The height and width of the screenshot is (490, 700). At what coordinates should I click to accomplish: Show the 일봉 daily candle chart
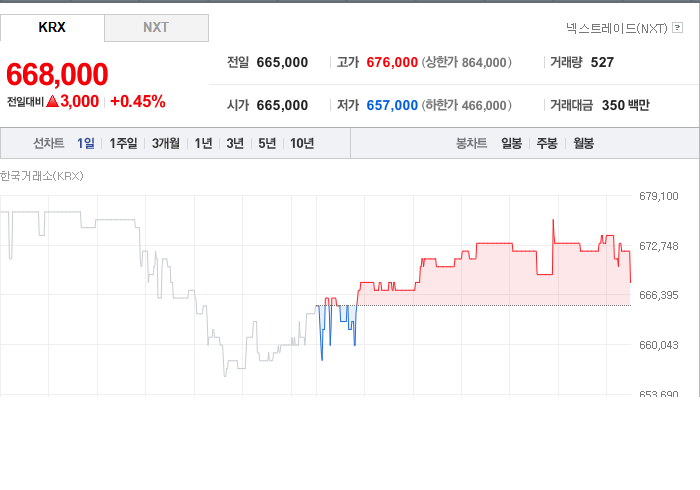click(x=512, y=143)
